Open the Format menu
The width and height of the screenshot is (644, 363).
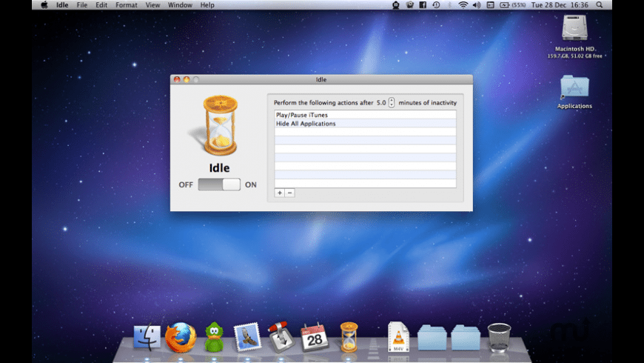[127, 5]
